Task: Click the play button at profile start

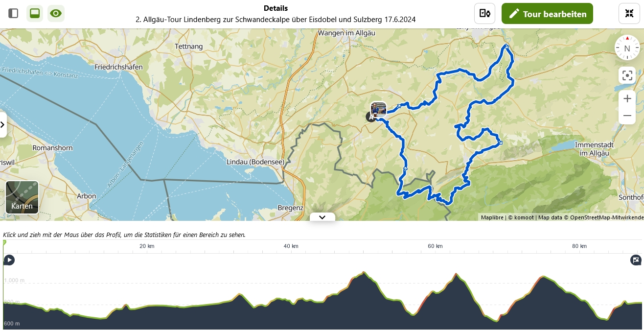Action: 9,260
